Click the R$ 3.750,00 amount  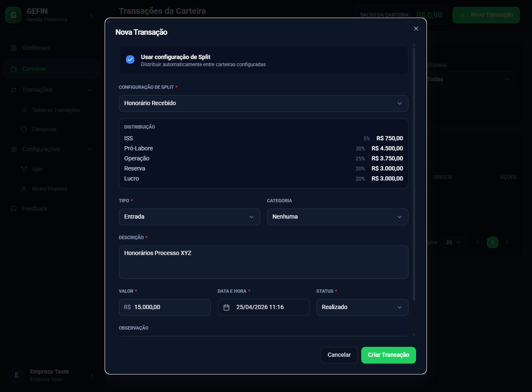tap(387, 158)
